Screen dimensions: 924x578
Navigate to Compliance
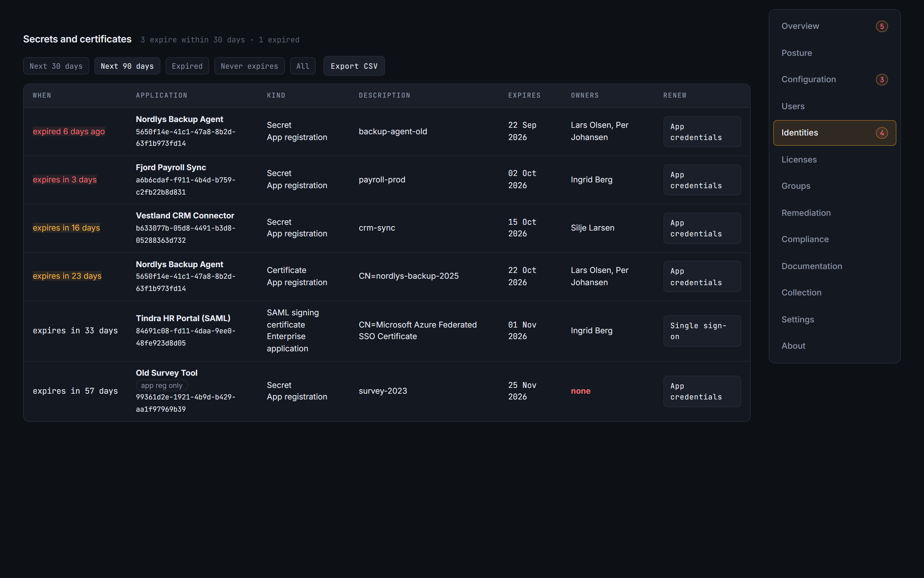(835, 239)
